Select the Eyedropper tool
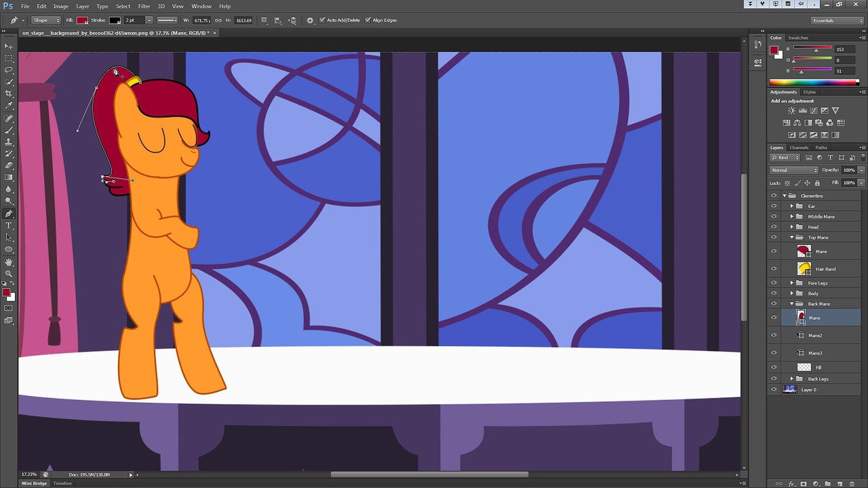 [9, 106]
